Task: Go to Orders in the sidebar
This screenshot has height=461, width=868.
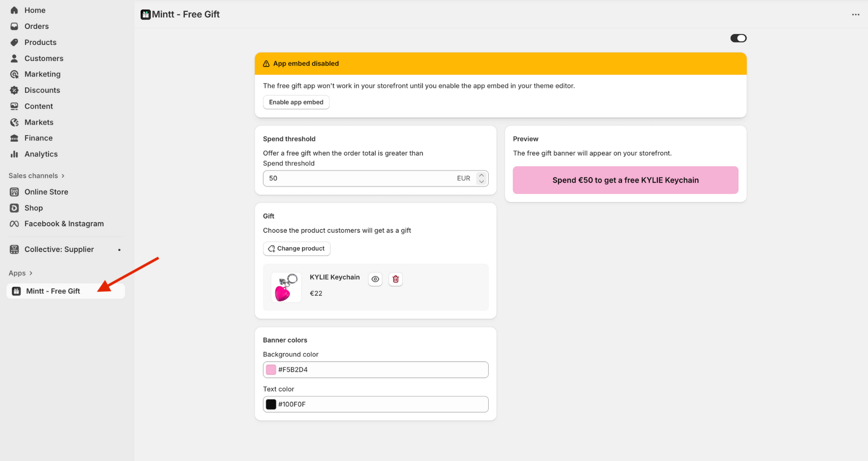Action: coord(14,26)
